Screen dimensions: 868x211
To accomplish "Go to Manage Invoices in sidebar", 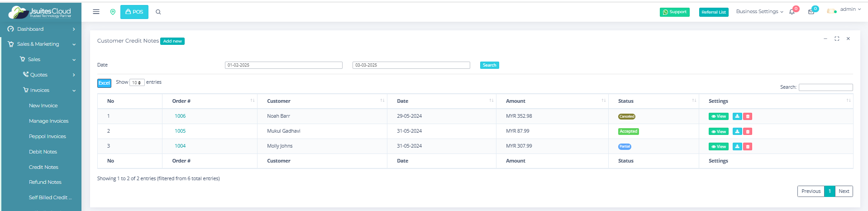I will (48, 121).
